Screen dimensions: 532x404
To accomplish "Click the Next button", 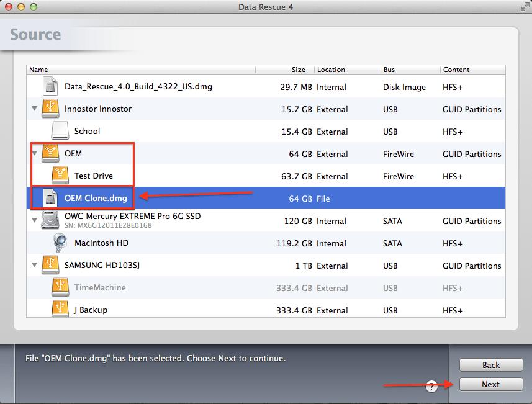I will pos(490,384).
